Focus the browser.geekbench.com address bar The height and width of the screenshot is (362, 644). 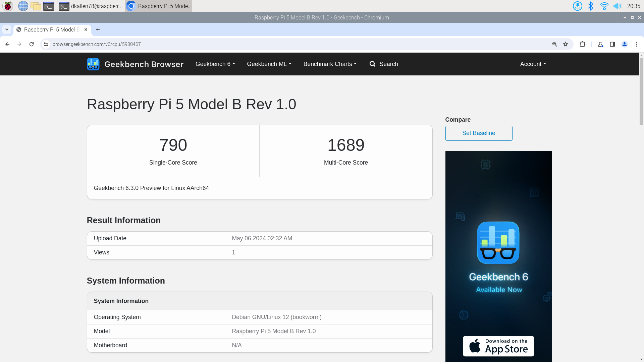click(299, 44)
